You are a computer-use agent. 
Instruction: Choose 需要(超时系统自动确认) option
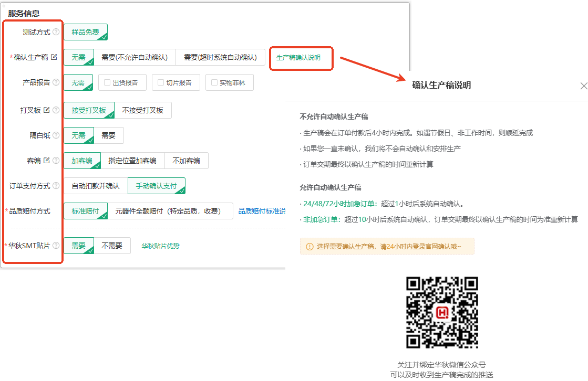(220, 57)
